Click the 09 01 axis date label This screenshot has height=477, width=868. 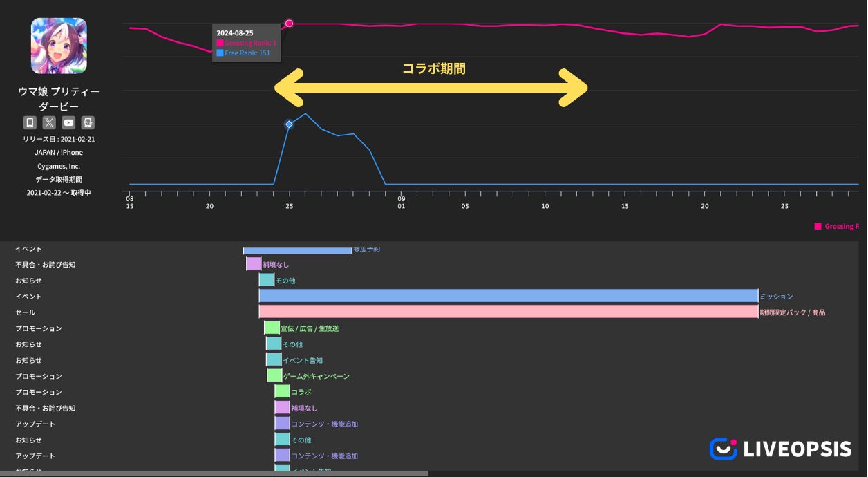tap(402, 203)
